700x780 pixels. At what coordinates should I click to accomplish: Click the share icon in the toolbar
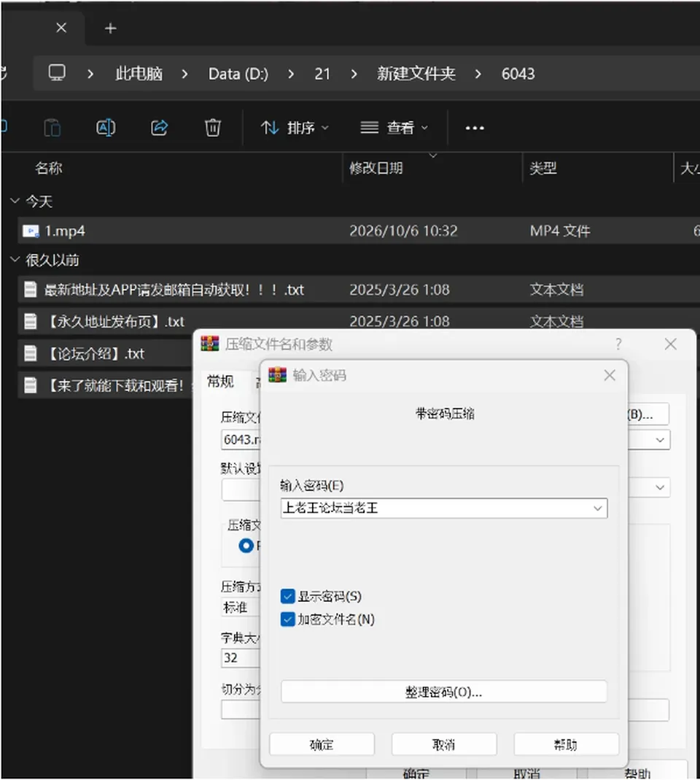159,128
